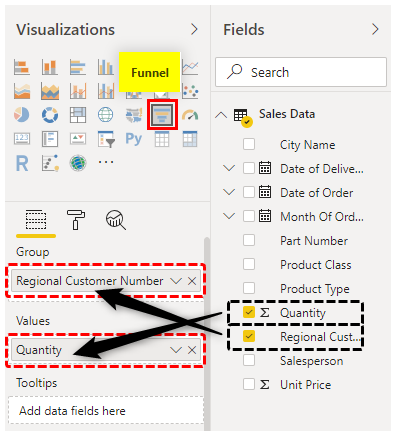
Task: Select the Key influencers visual
Action: (50, 163)
